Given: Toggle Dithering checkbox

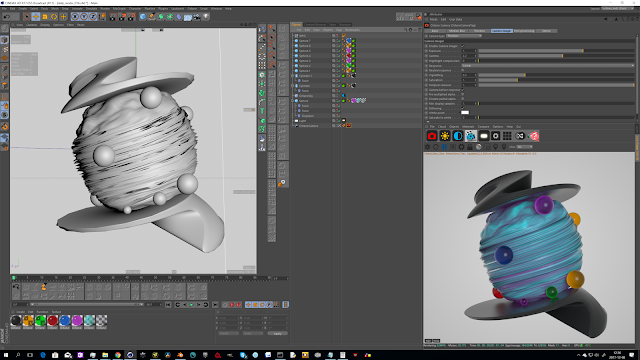Looking at the screenshot, I should tap(462, 108).
